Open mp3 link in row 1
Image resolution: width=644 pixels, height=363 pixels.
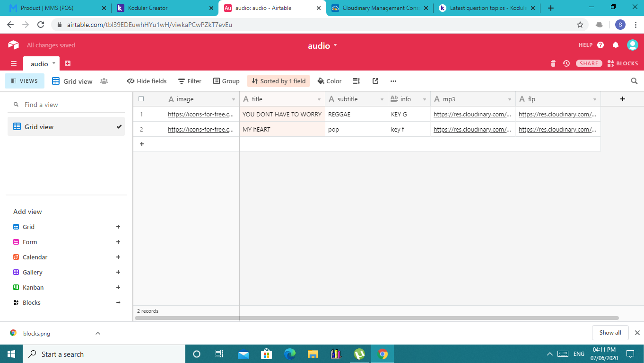(x=472, y=114)
